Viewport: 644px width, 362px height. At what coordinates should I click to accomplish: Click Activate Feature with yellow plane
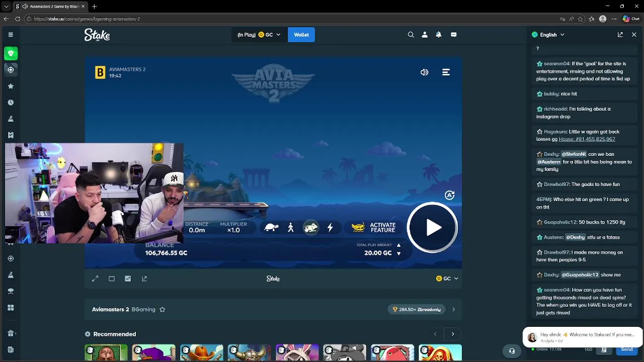pyautogui.click(x=373, y=228)
